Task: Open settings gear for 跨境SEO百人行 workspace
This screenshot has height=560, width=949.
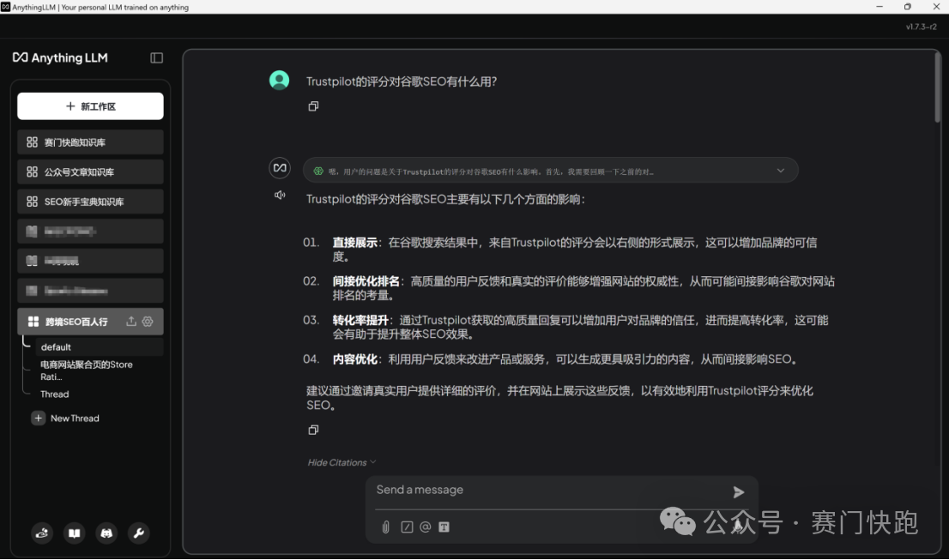Action: coord(148,322)
